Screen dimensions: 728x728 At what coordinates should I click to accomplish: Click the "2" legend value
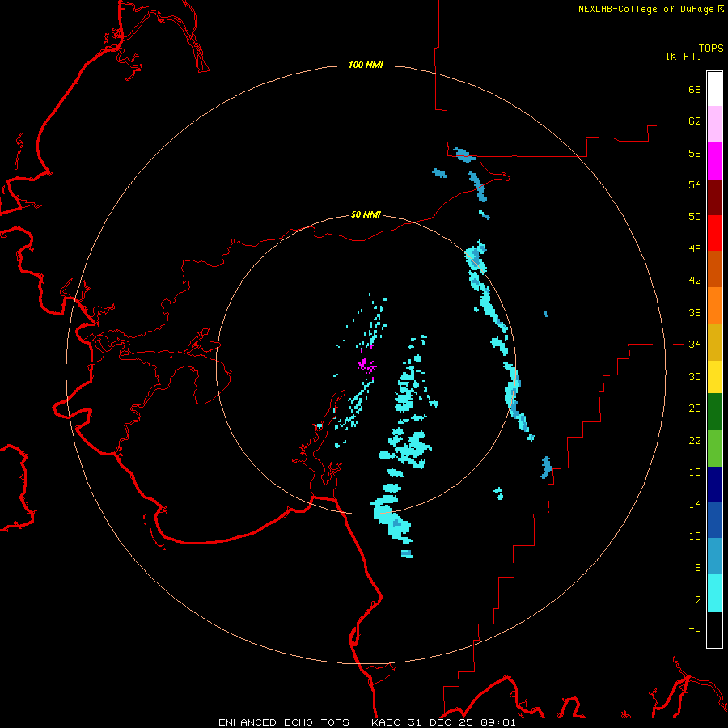[x=698, y=600]
